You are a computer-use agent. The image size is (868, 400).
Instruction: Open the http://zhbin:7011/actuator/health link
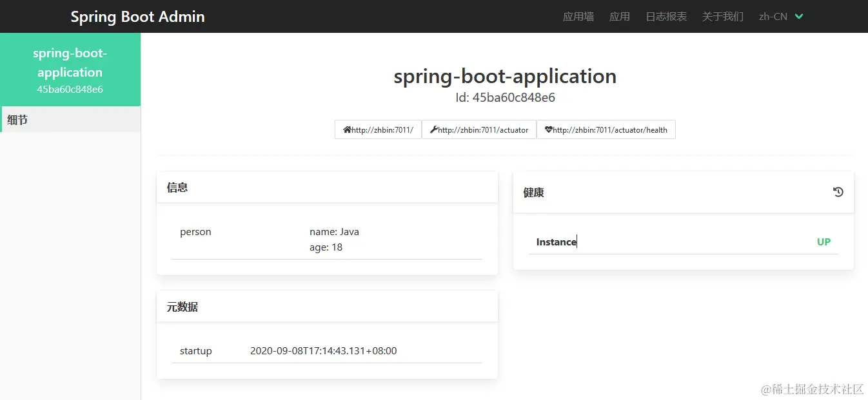[606, 129]
